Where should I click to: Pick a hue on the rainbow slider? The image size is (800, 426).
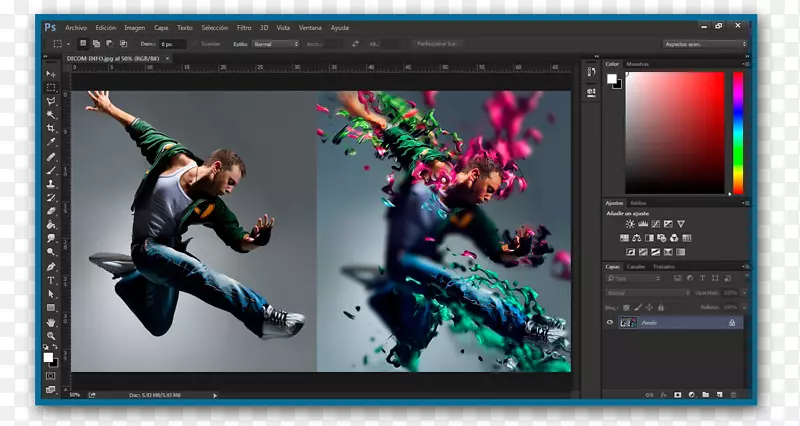[x=738, y=133]
